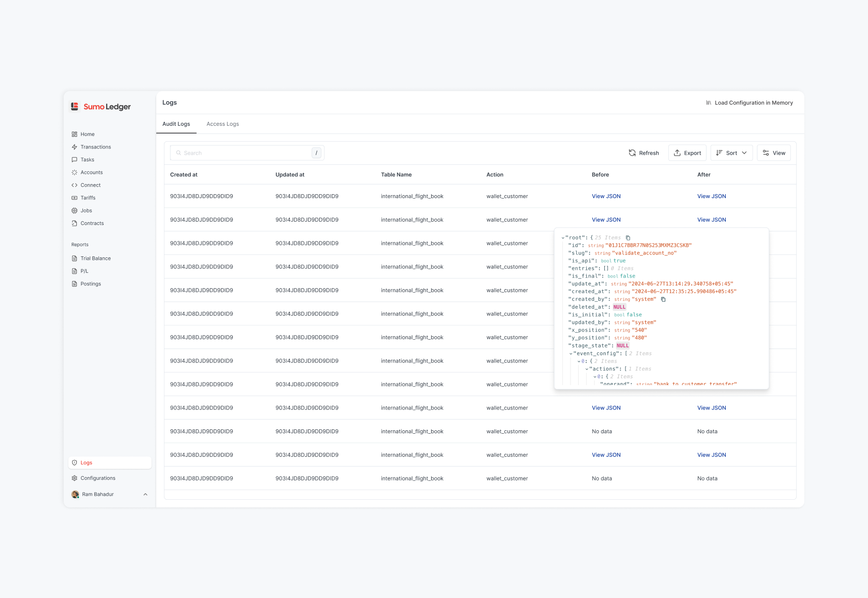Click Load Configuration in Memory
The width and height of the screenshot is (868, 598).
click(x=749, y=103)
